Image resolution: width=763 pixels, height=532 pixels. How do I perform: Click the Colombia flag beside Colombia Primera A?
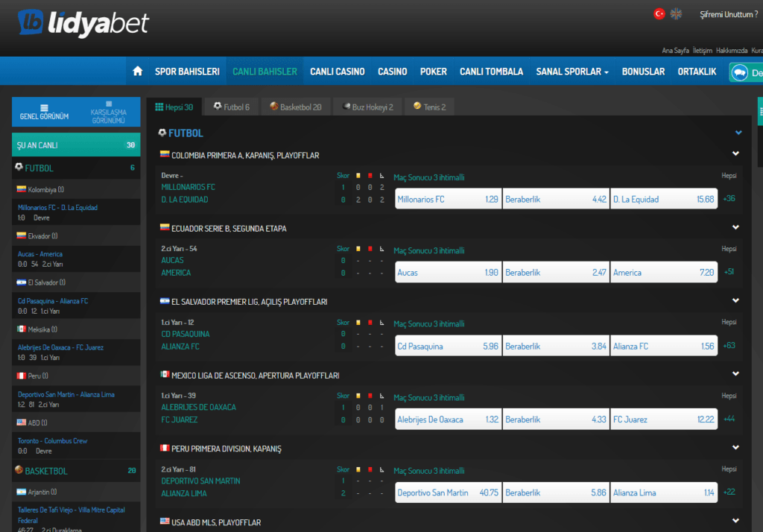point(165,154)
